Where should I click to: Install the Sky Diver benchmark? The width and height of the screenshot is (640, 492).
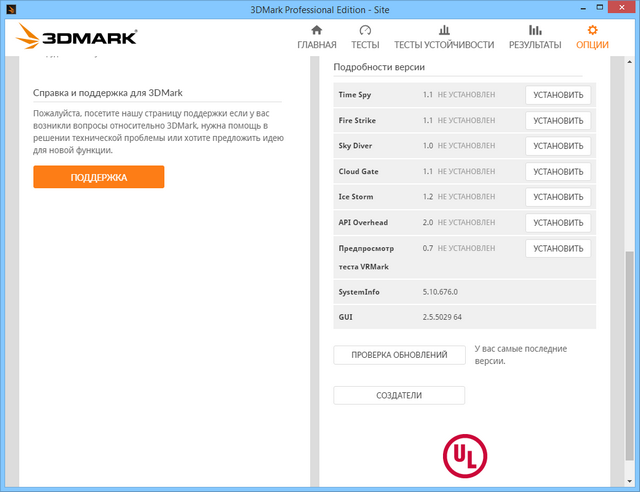[558, 146]
